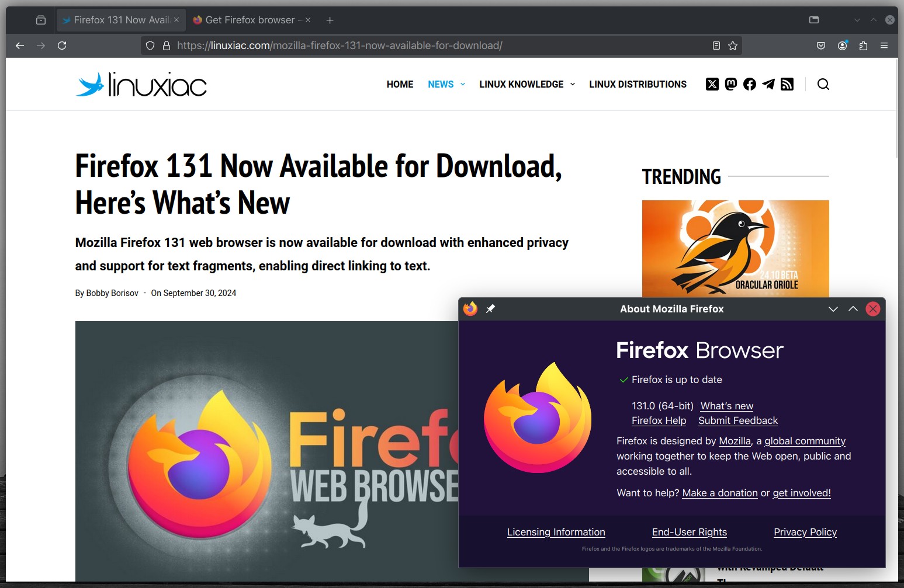Image resolution: width=904 pixels, height=588 pixels.
Task: Save page to Pocket
Action: tap(821, 46)
